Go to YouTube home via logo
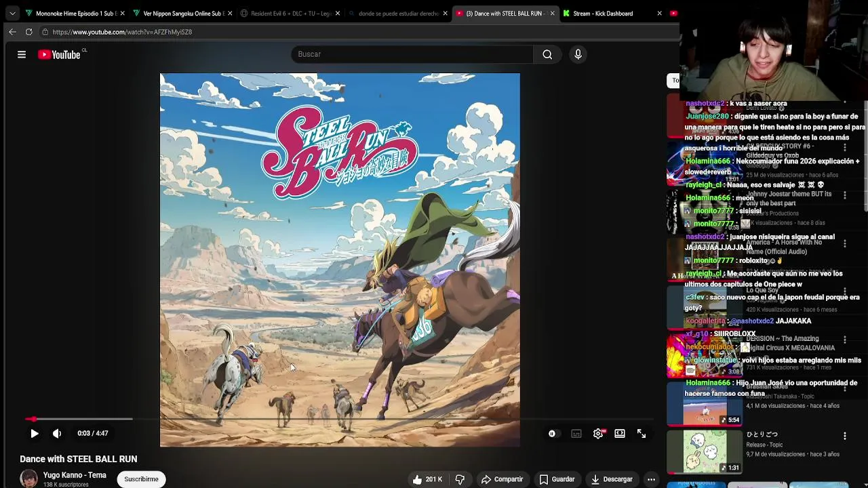868x488 pixels. 59,54
